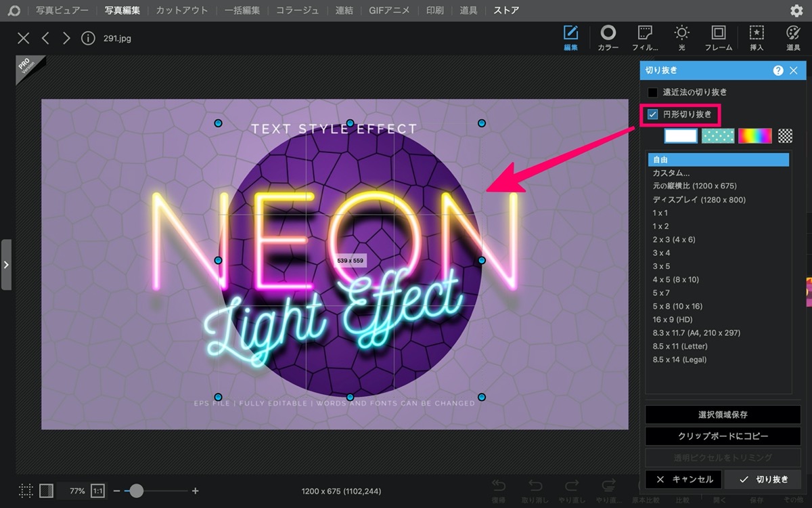812x508 pixels.
Task: Uncheck the 円形切り抜き checkbox
Action: pos(652,114)
